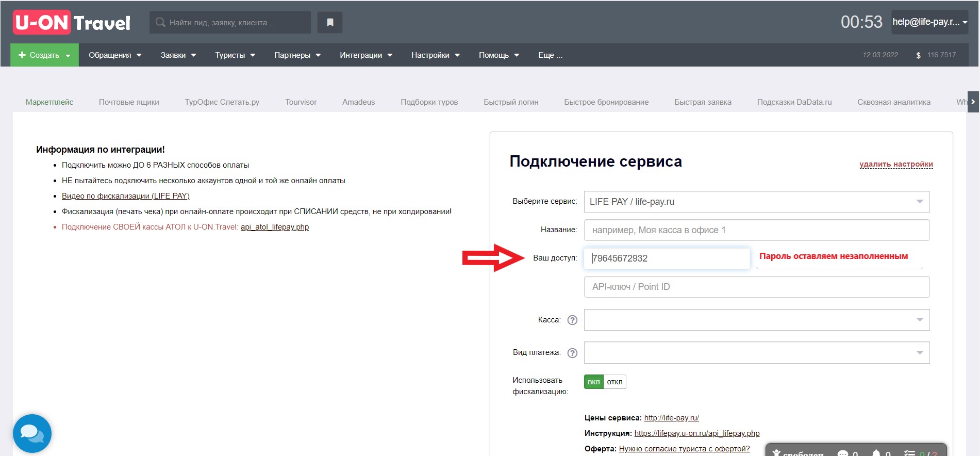
Task: Click the U-ON Travel logo
Action: [72, 22]
